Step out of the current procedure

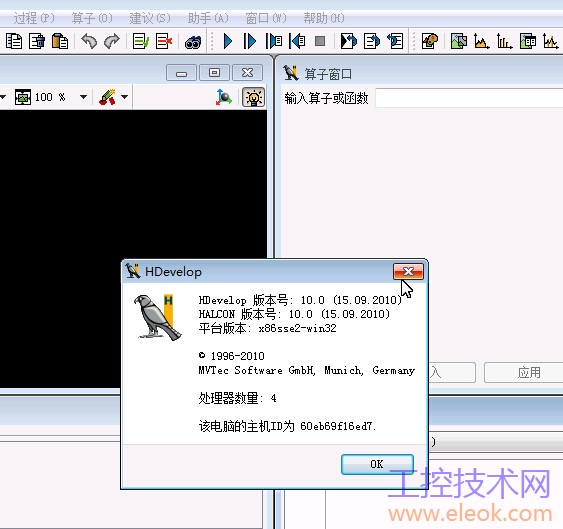click(297, 41)
